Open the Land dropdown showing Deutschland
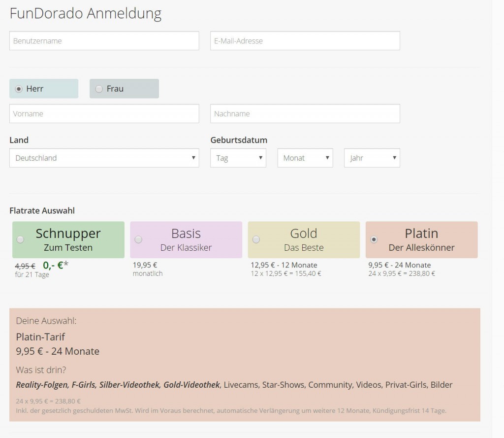 pos(104,158)
